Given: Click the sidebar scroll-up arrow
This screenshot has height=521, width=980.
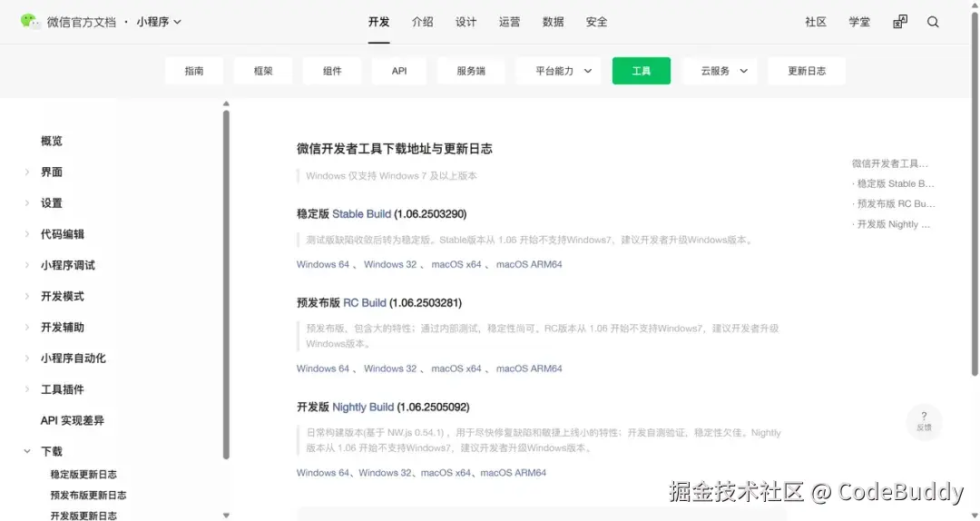Looking at the screenshot, I should coord(226,103).
